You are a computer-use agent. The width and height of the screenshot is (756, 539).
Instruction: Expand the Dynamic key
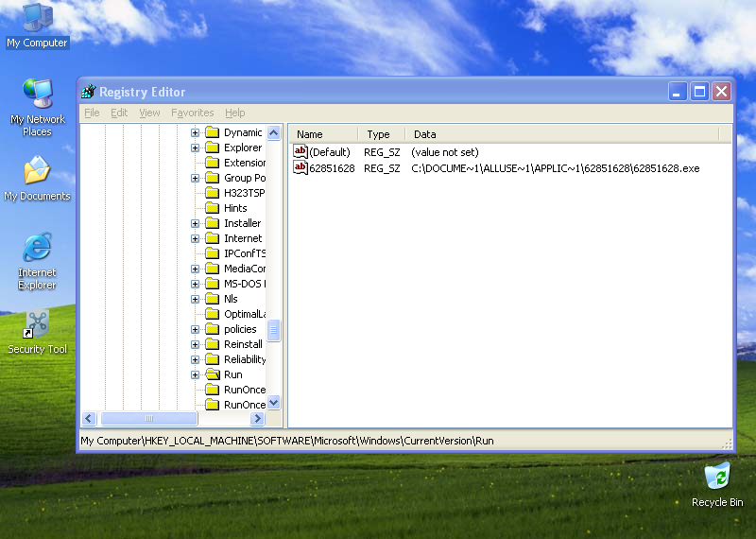coord(195,132)
